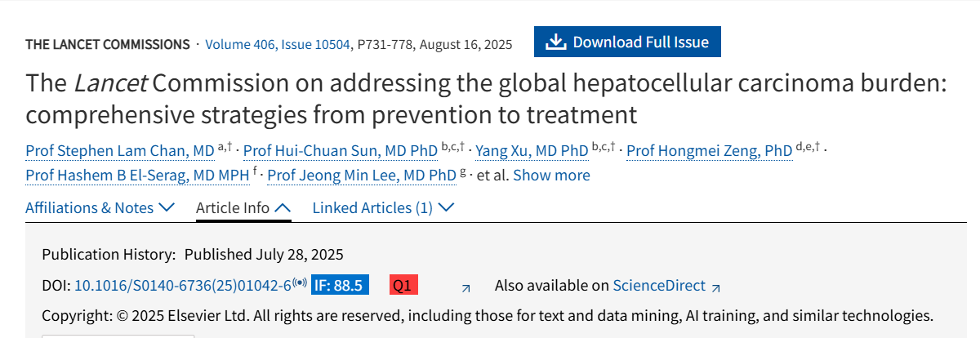The image size is (980, 338).
Task: Open author Prof Jeong Min Lee
Action: (x=362, y=175)
